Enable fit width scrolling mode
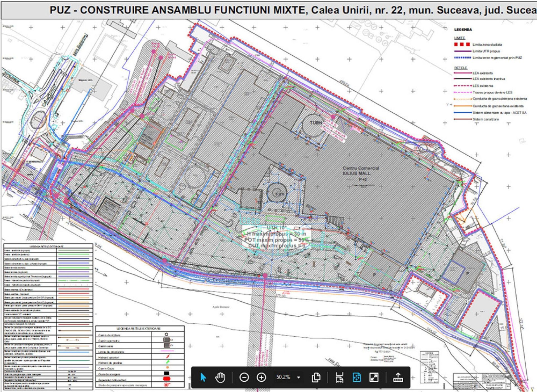537x392 pixels. [x=339, y=377]
